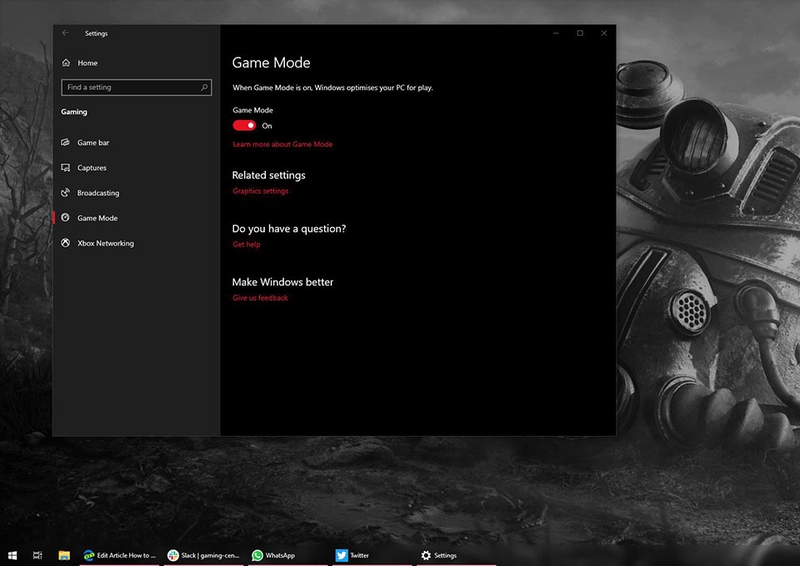Click Settings taskbar button
Image resolution: width=800 pixels, height=566 pixels.
[x=456, y=555]
